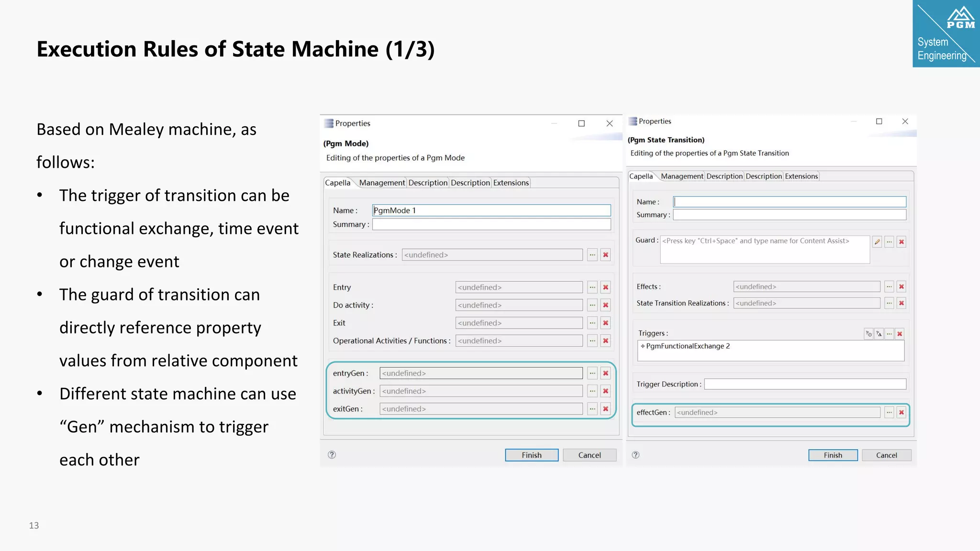Click the Trigger Description text field
The image size is (980, 551).
click(805, 384)
